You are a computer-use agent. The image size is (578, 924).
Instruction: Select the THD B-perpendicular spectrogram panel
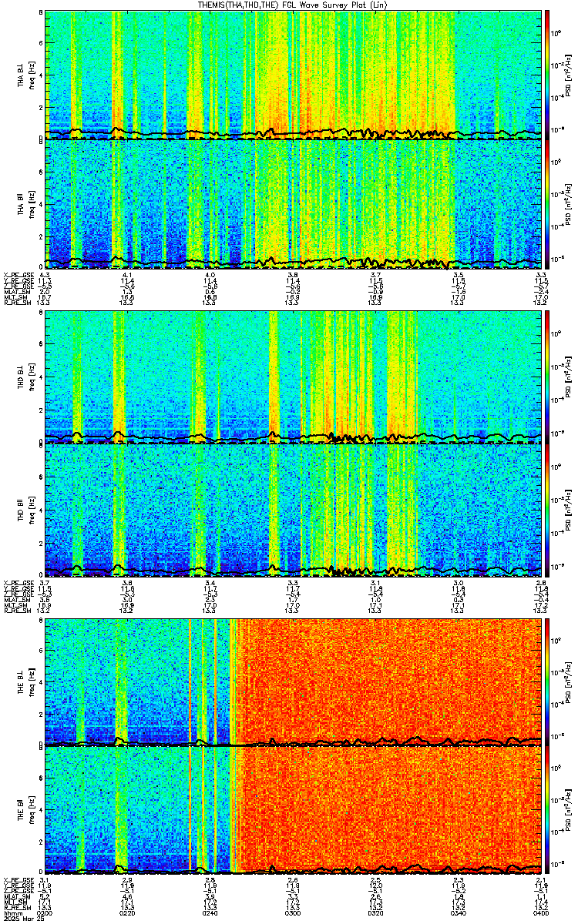coord(294,378)
